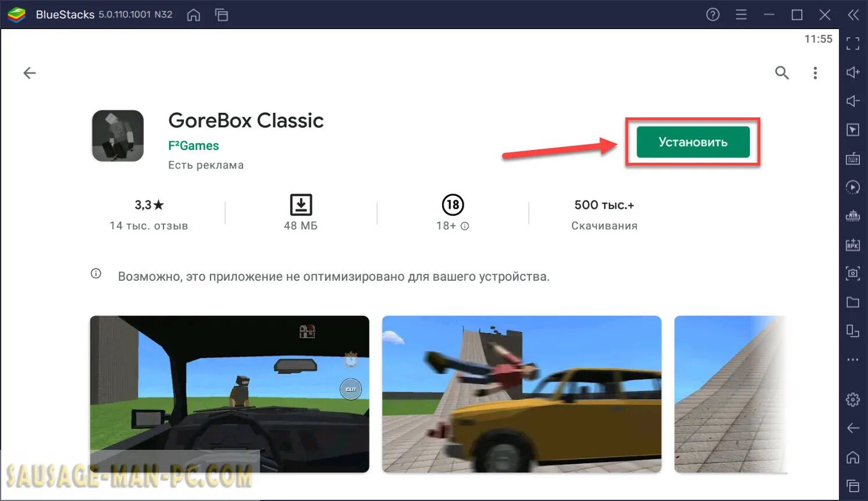Click the 11:55 clock in status bar
This screenshot has width=868, height=501.
click(x=819, y=39)
